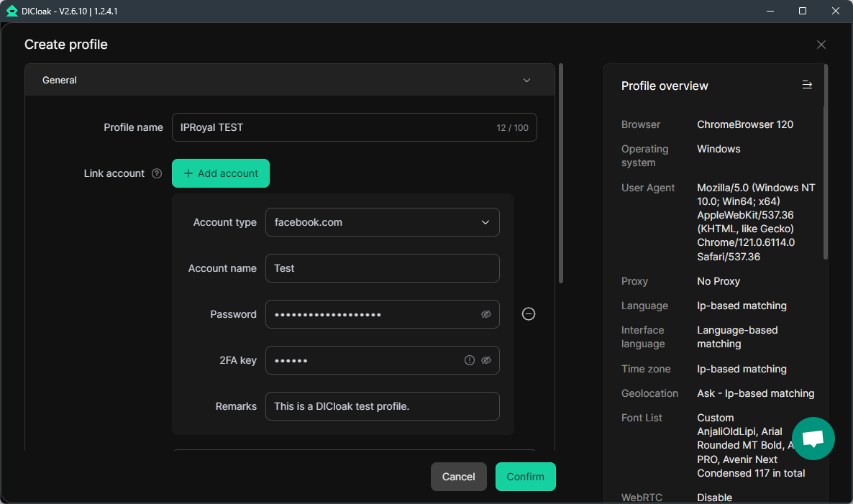Click the 12 / 100 character counter
Image resolution: width=853 pixels, height=504 pixels.
(x=512, y=128)
